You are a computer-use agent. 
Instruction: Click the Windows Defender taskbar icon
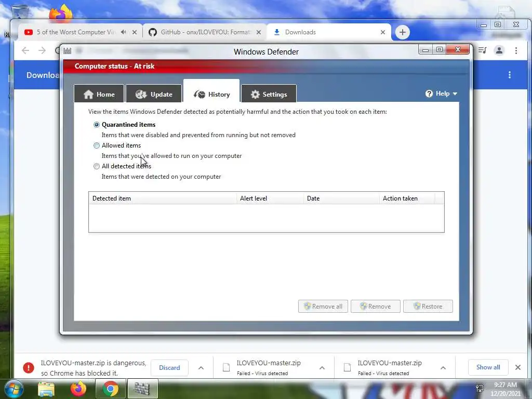[x=142, y=389]
